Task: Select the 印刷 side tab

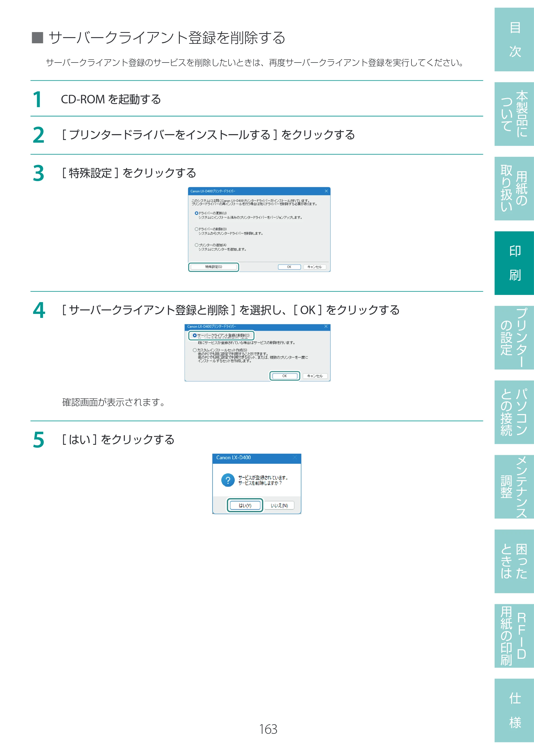Action: click(x=514, y=263)
